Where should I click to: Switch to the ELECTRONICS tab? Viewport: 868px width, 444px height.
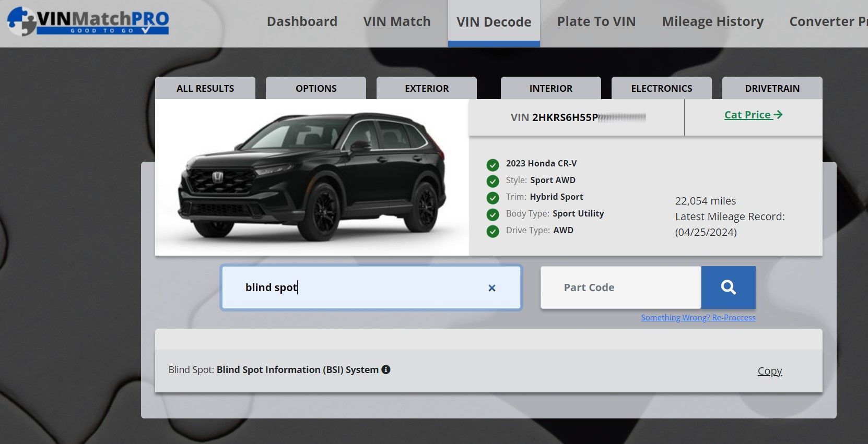tap(662, 88)
